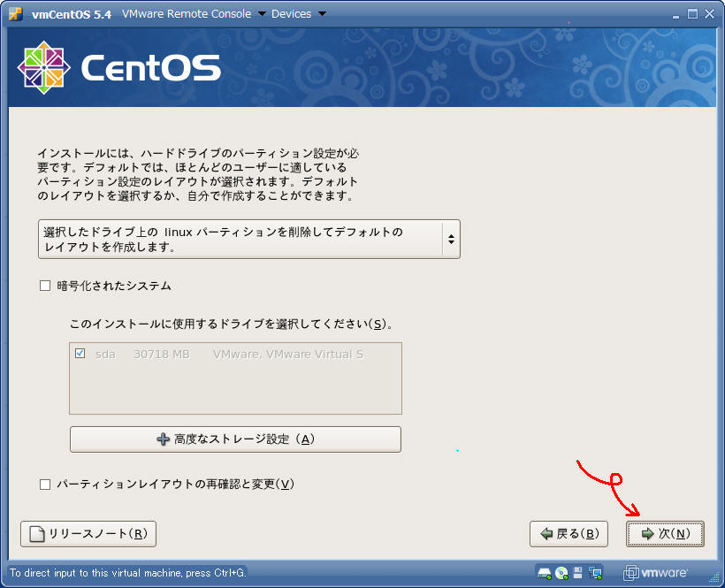Click the VMware window icon in title bar
This screenshot has width=725, height=588.
coord(15,14)
